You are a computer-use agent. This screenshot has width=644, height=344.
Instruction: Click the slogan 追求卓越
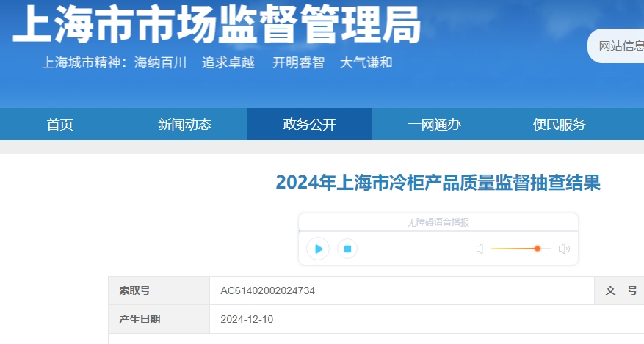228,63
